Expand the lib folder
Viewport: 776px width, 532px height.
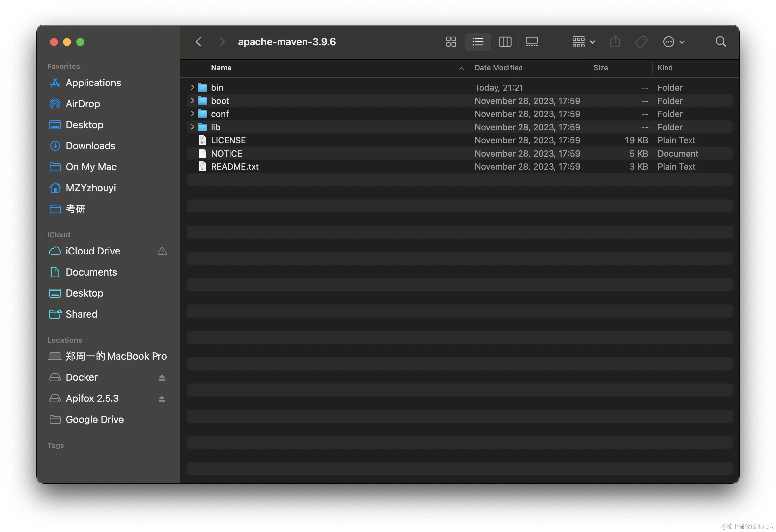click(x=192, y=127)
